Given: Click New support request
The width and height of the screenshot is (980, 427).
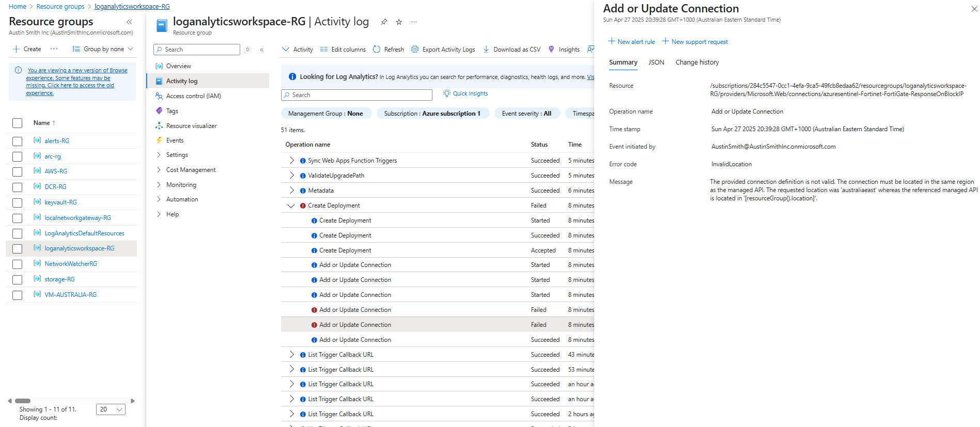Looking at the screenshot, I should (695, 42).
